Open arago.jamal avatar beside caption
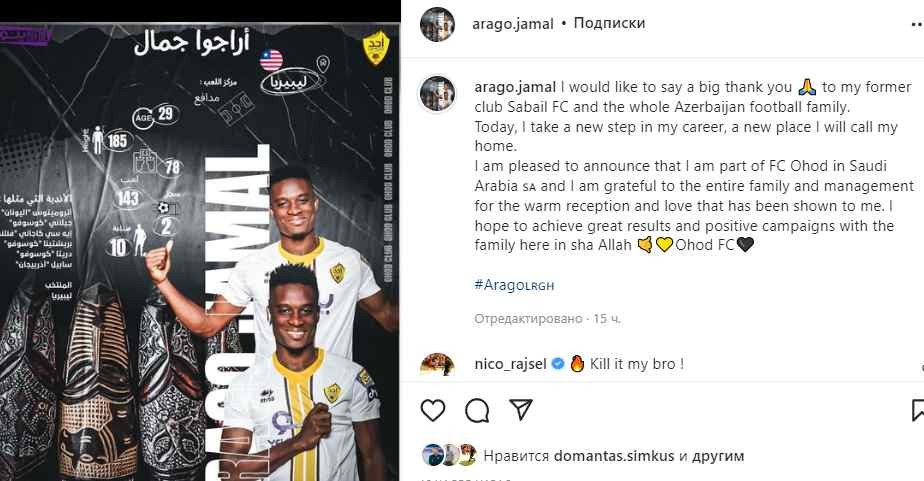 pyautogui.click(x=437, y=94)
